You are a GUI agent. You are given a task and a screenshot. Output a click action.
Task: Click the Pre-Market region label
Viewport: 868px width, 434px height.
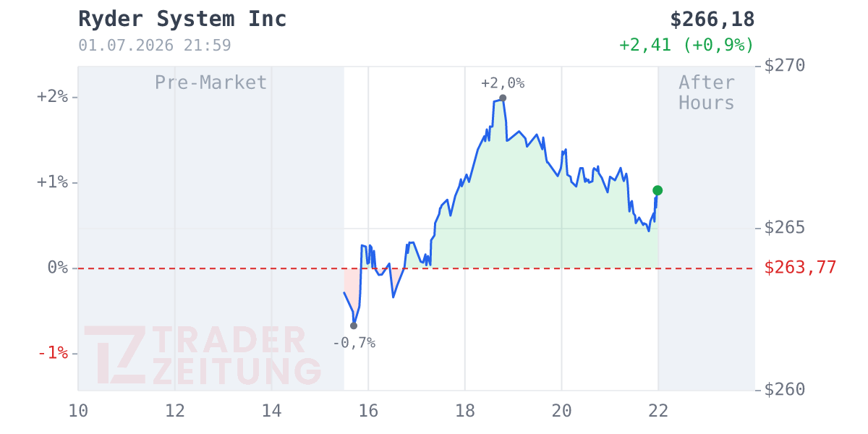pyautogui.click(x=211, y=82)
